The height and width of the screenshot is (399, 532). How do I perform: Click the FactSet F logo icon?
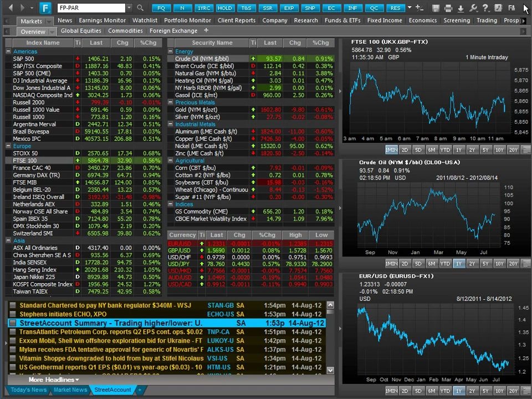pos(45,8)
